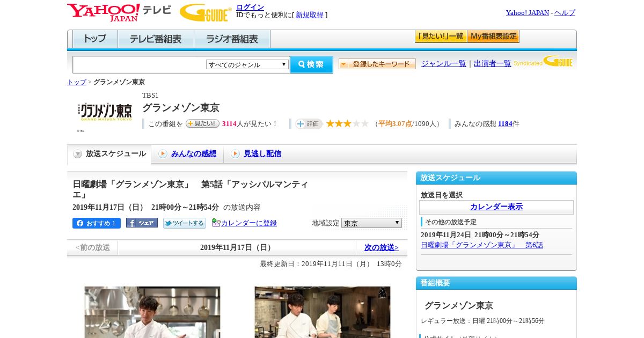644x338 pixels.
Task: Click the 2019年11月17日（日） date text
Action: coord(237,248)
